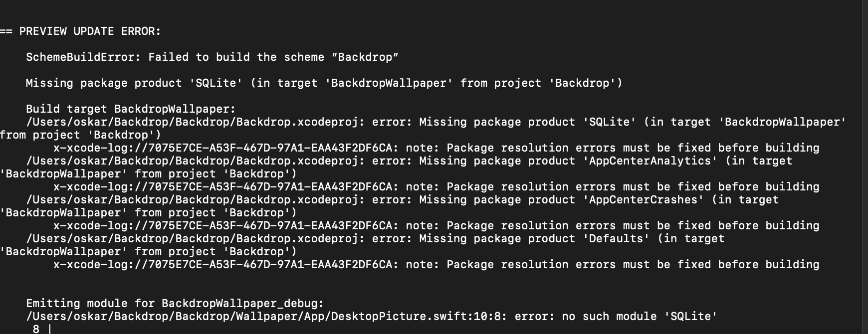Open Backdrop.xcodeproj path in the SQLite error
The image size is (868, 334).
(x=192, y=122)
